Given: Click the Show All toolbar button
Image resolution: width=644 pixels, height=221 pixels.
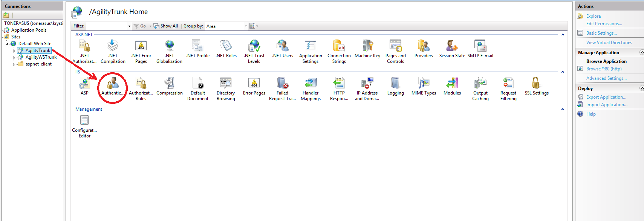Looking at the screenshot, I should (x=166, y=26).
